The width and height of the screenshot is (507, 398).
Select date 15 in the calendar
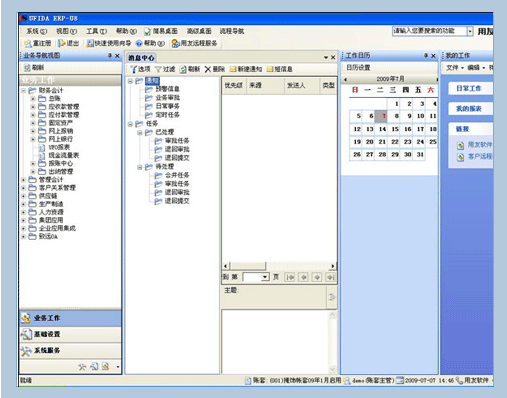395,129
